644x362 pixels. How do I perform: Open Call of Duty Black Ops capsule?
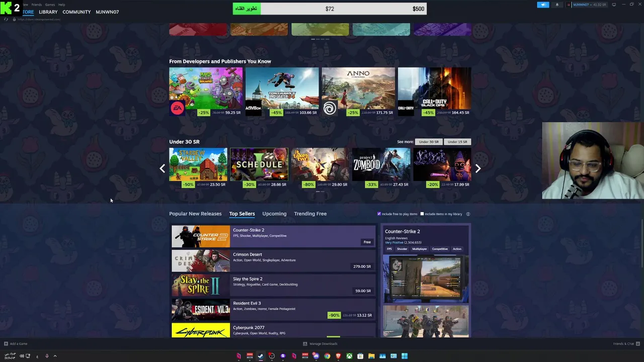[434, 92]
